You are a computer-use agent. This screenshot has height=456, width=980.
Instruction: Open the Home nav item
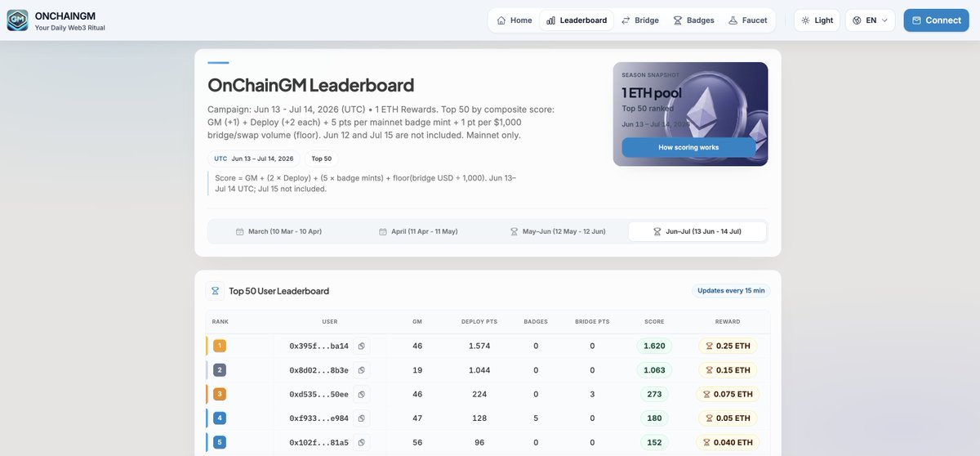514,20
